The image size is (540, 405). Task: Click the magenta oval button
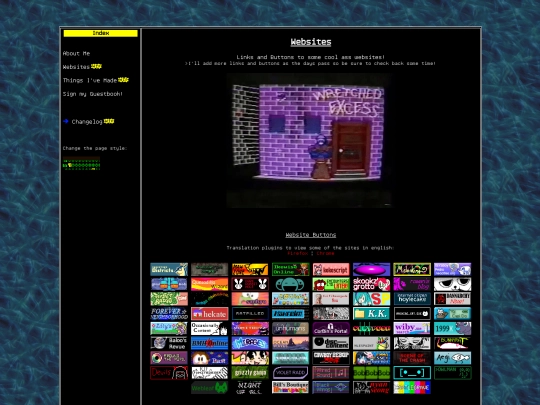click(x=372, y=269)
